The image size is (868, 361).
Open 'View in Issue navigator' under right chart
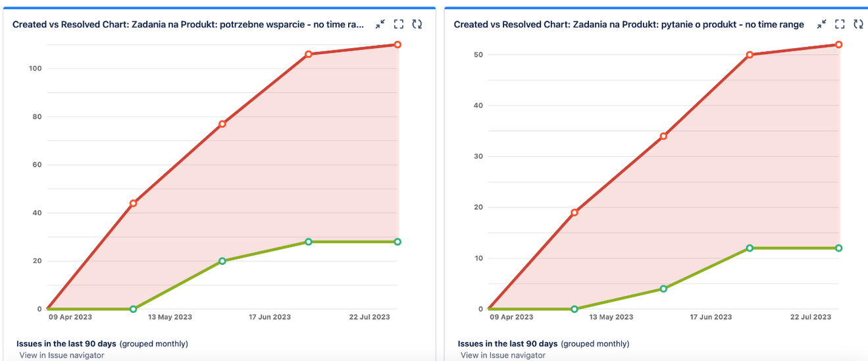click(x=503, y=355)
